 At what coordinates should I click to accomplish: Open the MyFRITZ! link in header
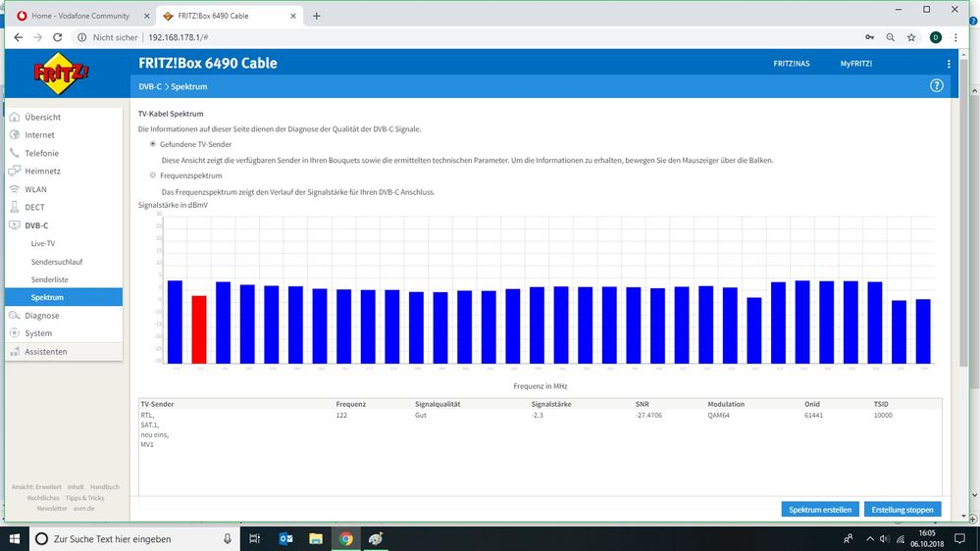(855, 64)
